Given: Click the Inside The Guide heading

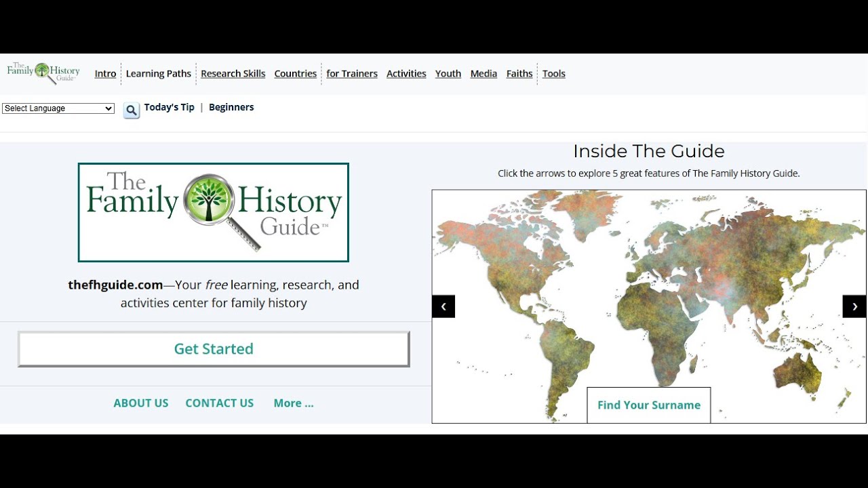Looking at the screenshot, I should (649, 151).
